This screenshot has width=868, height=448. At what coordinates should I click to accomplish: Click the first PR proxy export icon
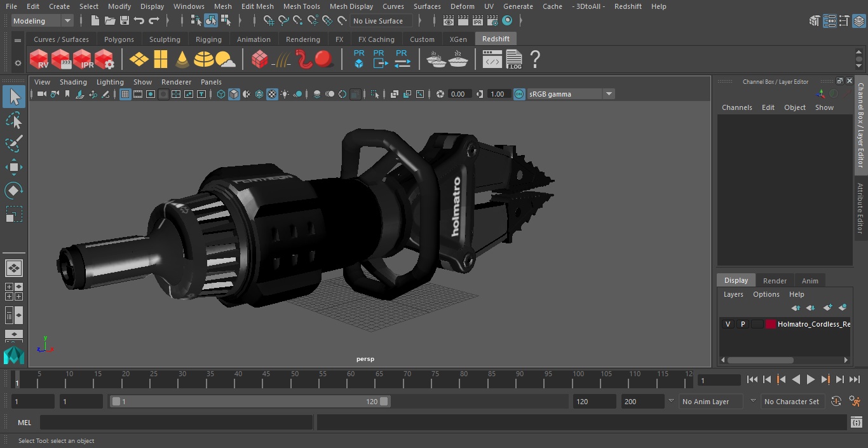tap(359, 59)
